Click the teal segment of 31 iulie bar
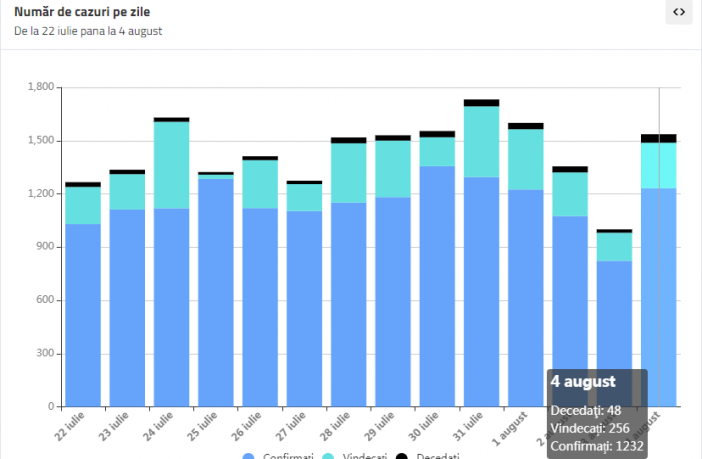702x459 pixels. (481, 142)
